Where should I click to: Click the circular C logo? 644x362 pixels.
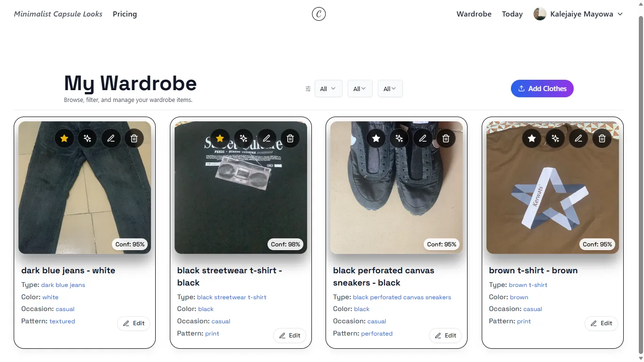click(319, 14)
